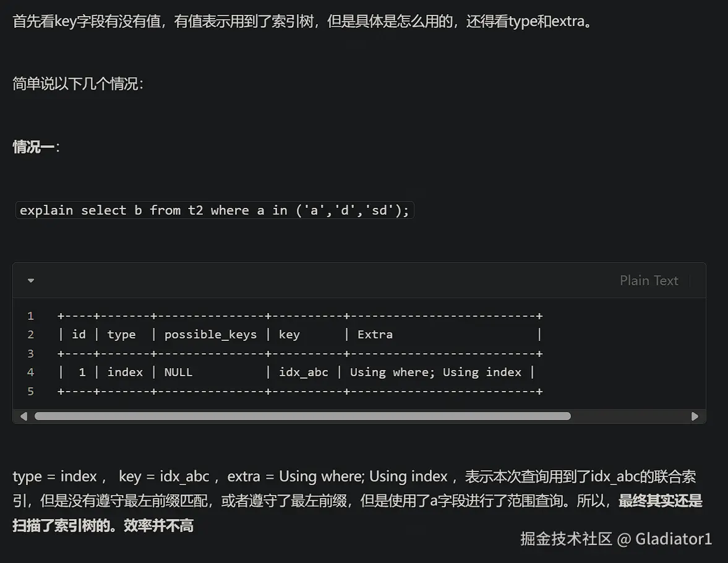Click the idx_abc value in code output
The width and height of the screenshot is (728, 563).
click(304, 372)
